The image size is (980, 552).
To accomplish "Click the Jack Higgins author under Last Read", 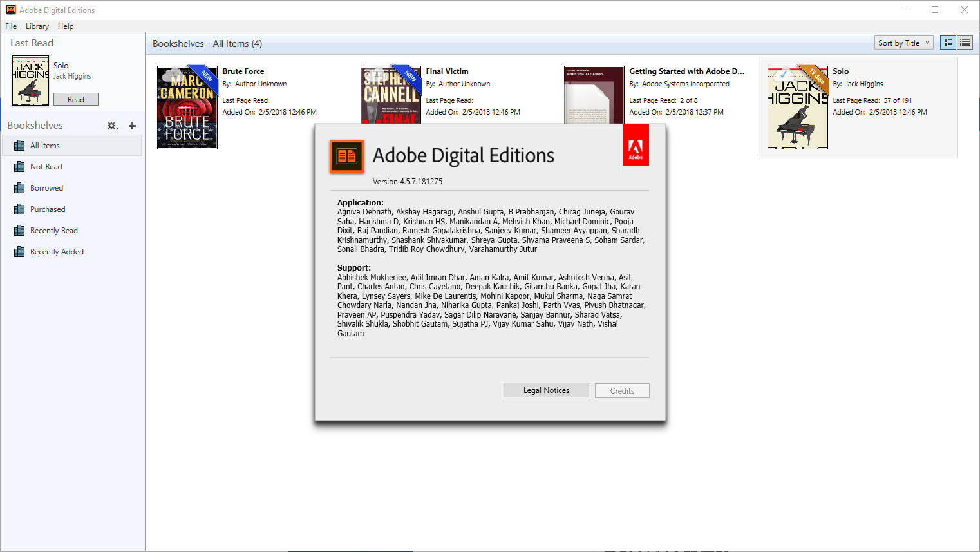I will pyautogui.click(x=72, y=76).
